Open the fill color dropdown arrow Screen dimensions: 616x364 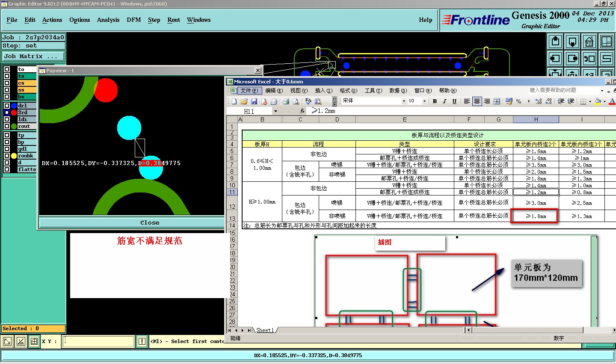point(604,101)
